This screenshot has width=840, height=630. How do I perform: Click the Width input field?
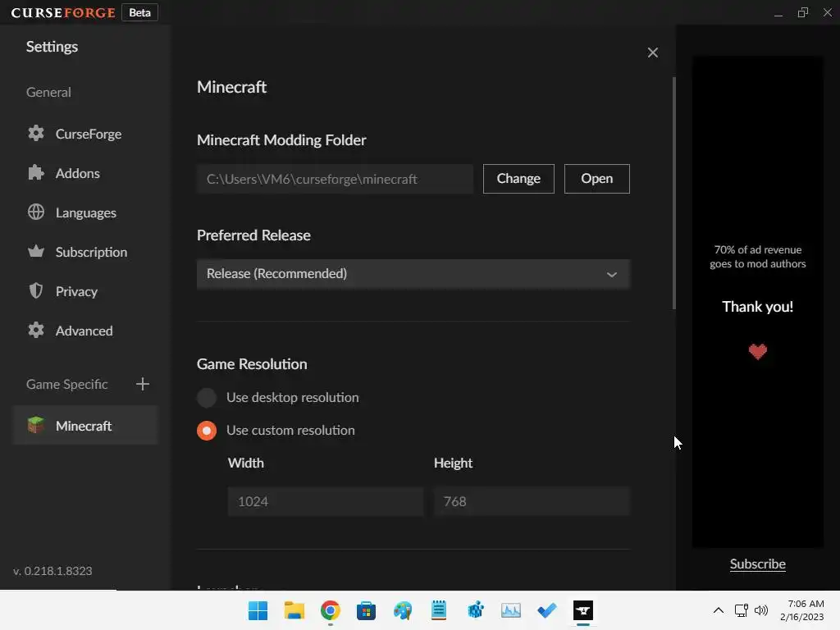point(326,501)
